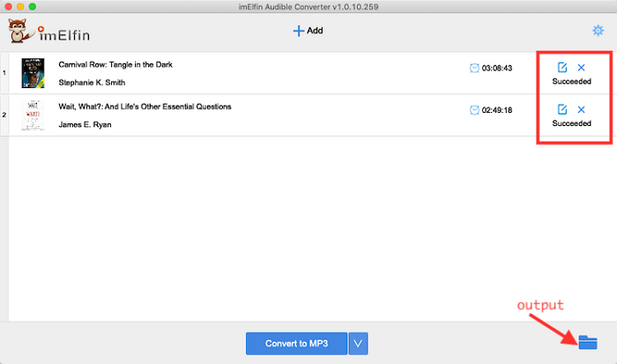Click Succeeded status for Carnival Row

click(571, 81)
